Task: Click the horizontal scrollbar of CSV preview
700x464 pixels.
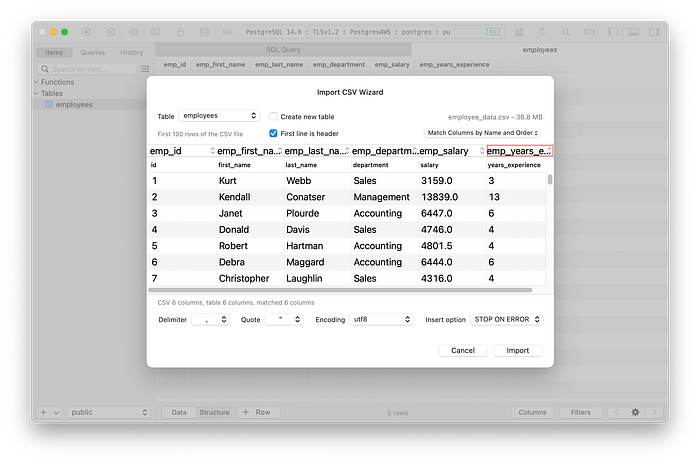Action: click(x=341, y=290)
